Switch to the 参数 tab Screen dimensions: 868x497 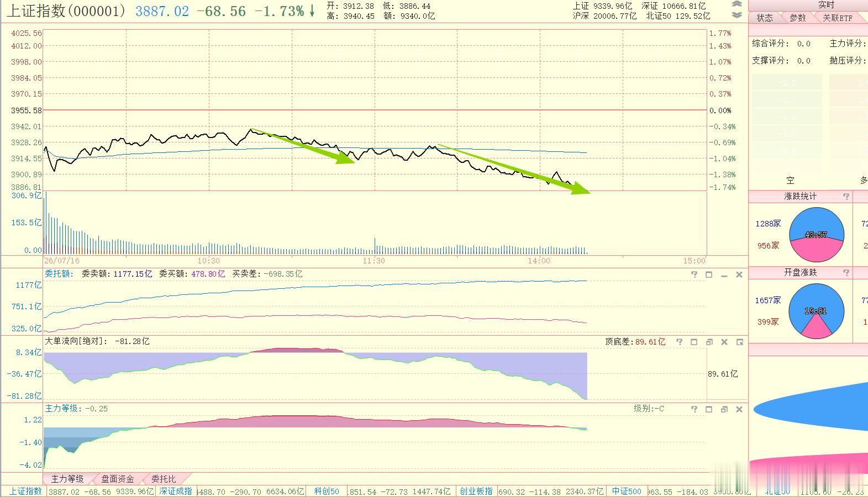click(x=797, y=18)
